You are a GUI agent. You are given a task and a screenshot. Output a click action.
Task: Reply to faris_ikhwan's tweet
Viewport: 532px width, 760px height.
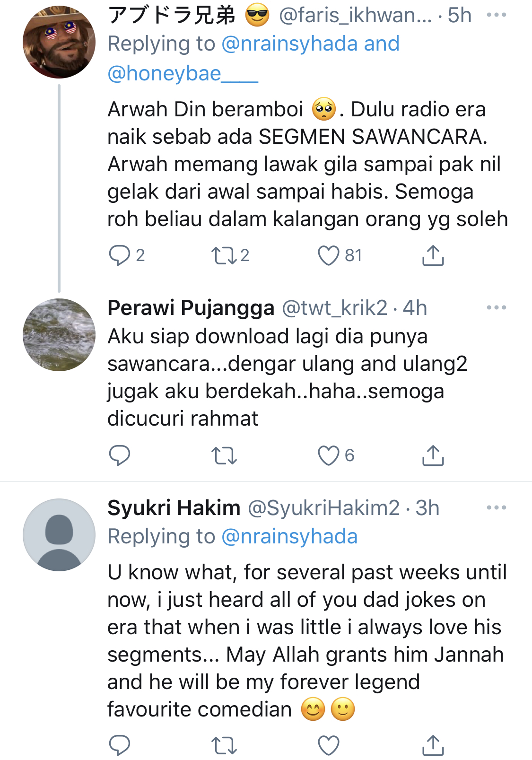tap(119, 255)
